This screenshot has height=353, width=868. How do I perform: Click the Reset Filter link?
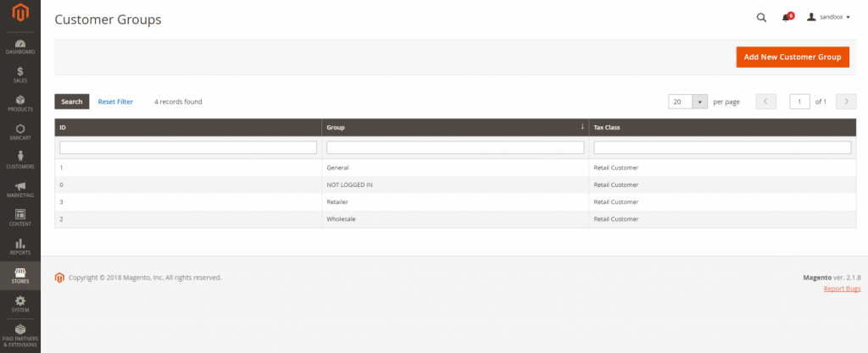coord(115,102)
